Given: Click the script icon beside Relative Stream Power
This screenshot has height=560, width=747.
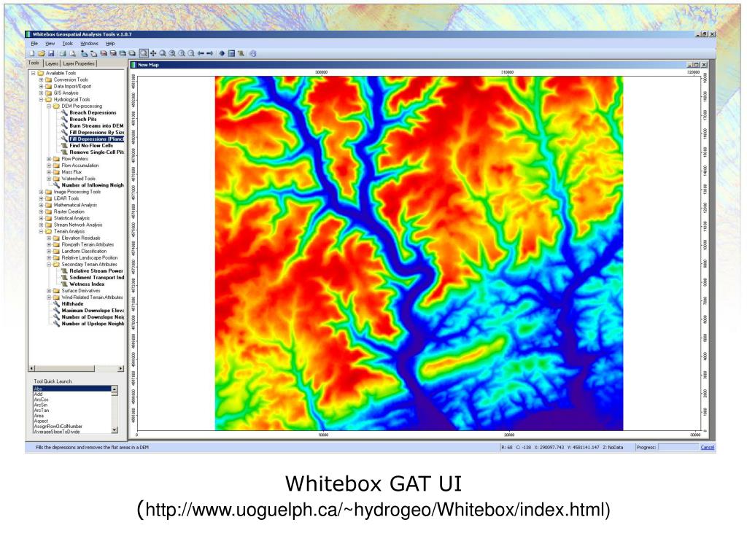Looking at the screenshot, I should pyautogui.click(x=64, y=271).
